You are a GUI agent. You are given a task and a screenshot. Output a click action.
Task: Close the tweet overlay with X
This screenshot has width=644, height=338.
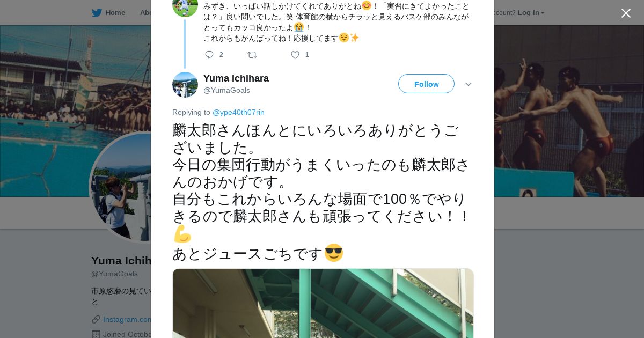626,13
